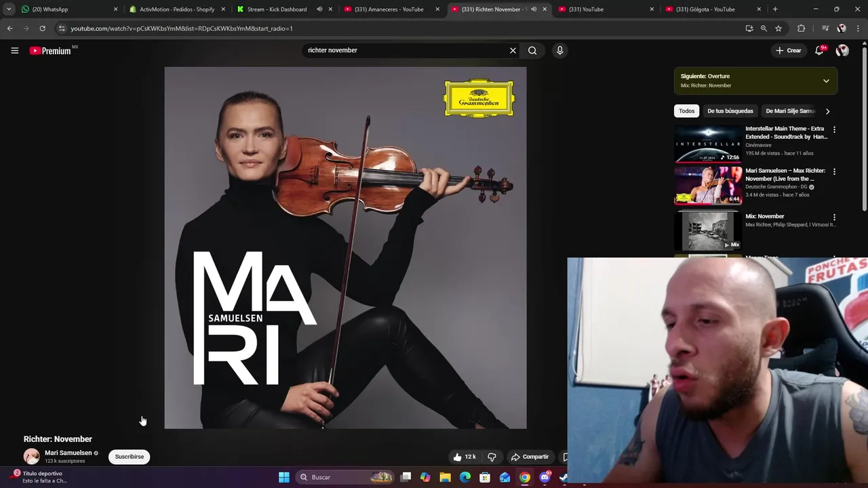The image size is (868, 488).
Task: Open the account avatar menu on YouTube
Action: pyautogui.click(x=842, y=50)
